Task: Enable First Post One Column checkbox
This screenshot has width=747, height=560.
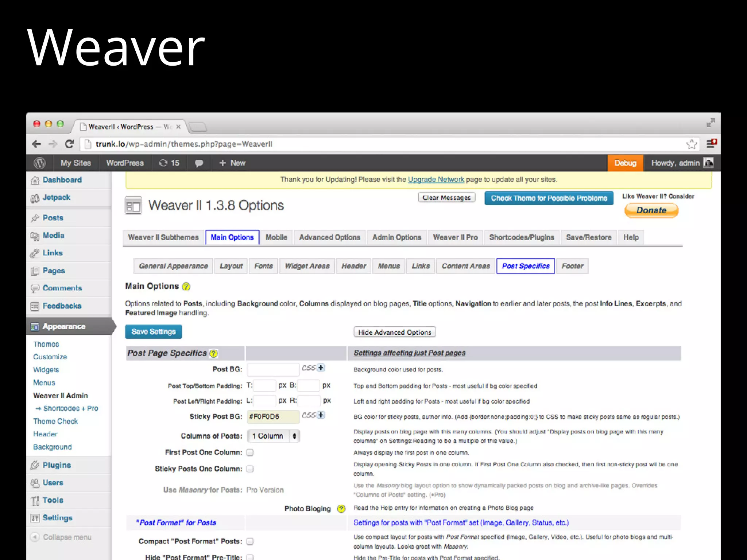Action: tap(250, 452)
